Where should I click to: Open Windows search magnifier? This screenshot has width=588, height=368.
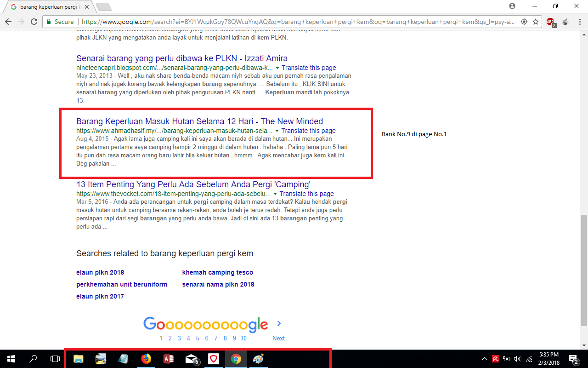coord(33,359)
